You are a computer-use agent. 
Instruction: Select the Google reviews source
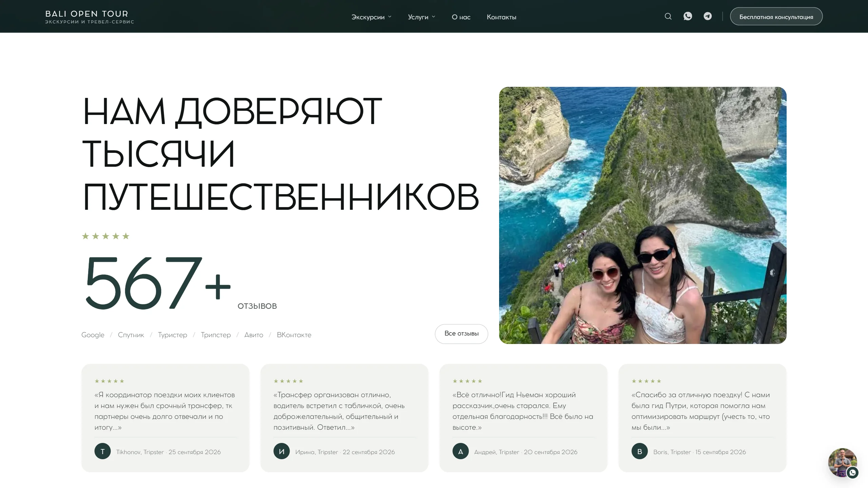point(93,335)
